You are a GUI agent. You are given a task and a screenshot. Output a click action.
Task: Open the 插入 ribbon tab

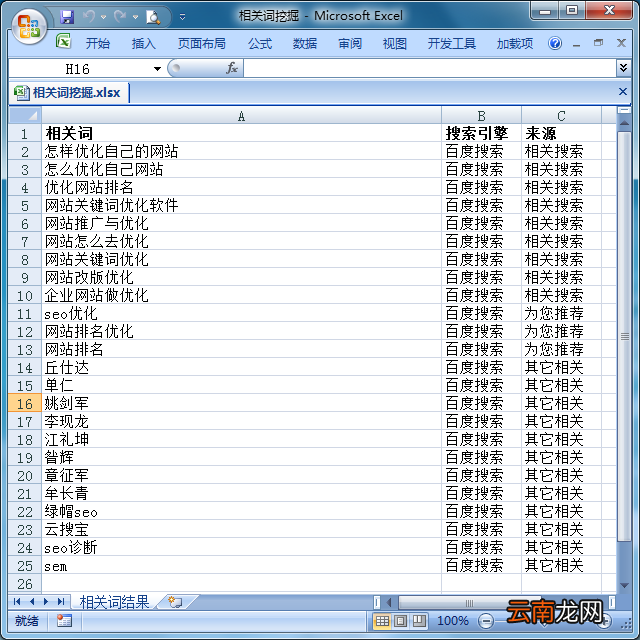coord(143,43)
